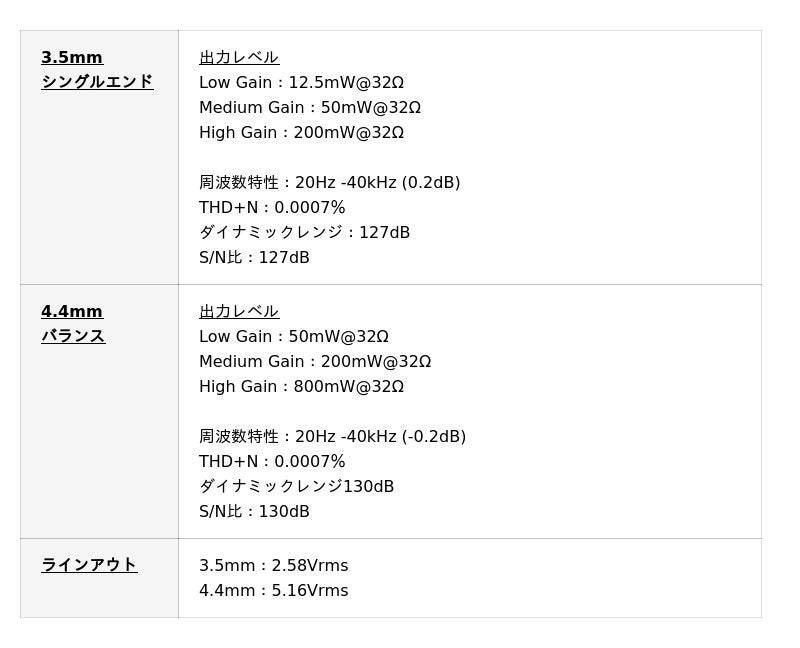Select the 4.4mm 5.16Vrms line
Screen dimensions: 800x648
(273, 591)
